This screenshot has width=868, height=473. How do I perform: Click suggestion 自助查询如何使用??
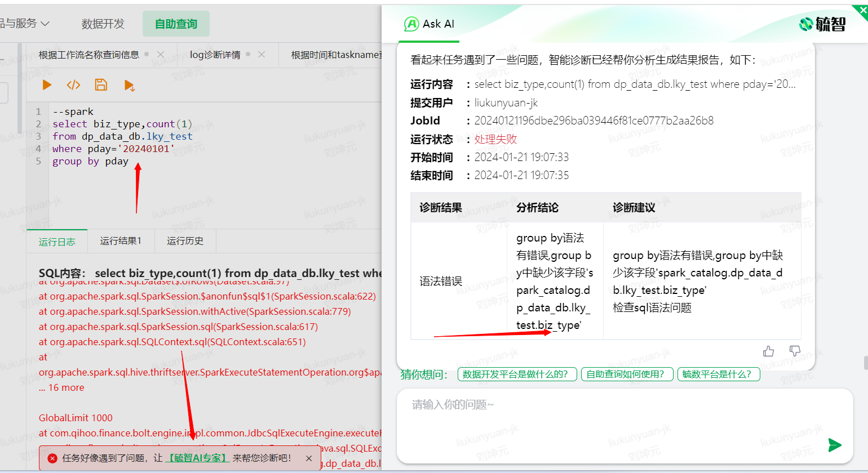coord(626,374)
